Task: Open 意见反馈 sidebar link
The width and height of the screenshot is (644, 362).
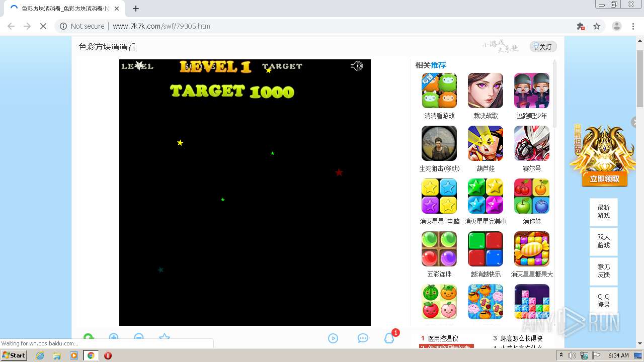Action: [x=604, y=271]
